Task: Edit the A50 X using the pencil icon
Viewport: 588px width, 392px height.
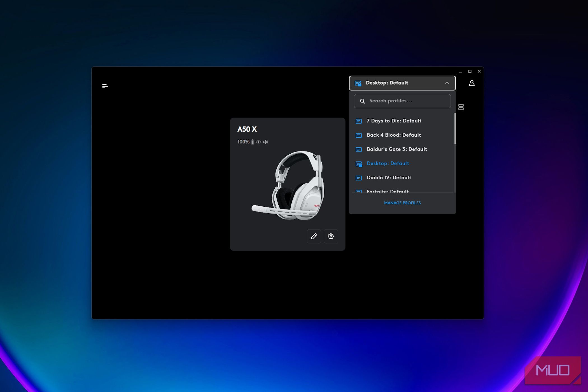Action: [314, 236]
